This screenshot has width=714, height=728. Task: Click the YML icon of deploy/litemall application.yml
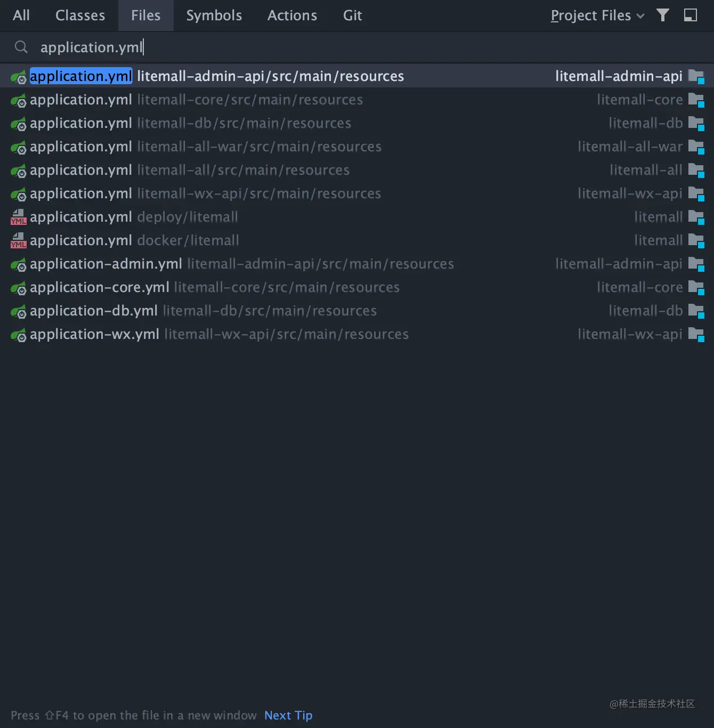[19, 217]
